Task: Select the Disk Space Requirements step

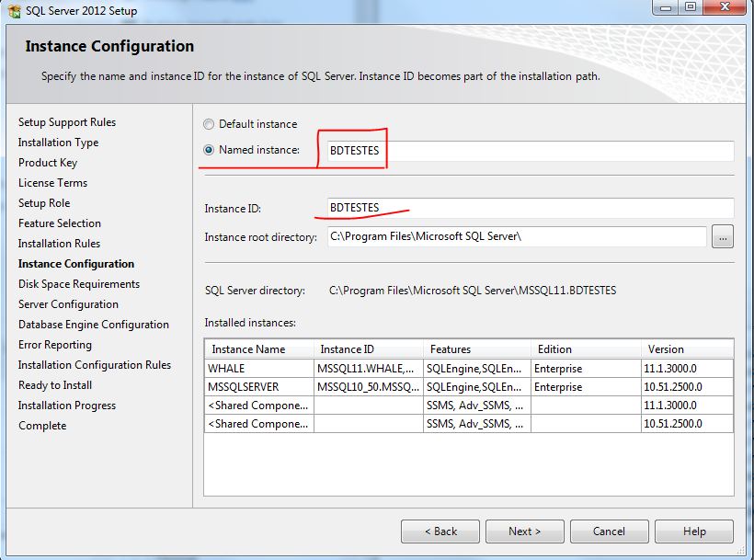Action: click(x=79, y=284)
